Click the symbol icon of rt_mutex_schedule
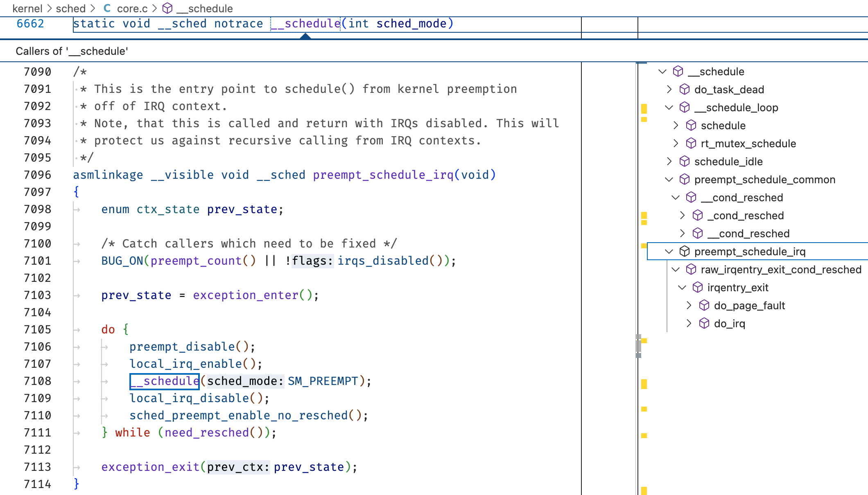Screen dimensions: 868x495 point(691,144)
